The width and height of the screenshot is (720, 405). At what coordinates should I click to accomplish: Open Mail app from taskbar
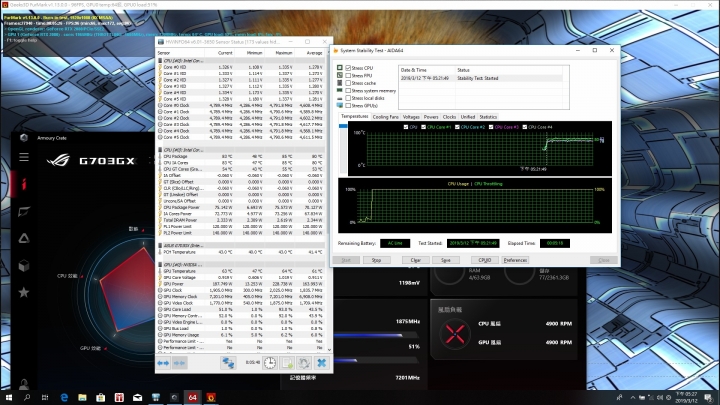click(137, 397)
